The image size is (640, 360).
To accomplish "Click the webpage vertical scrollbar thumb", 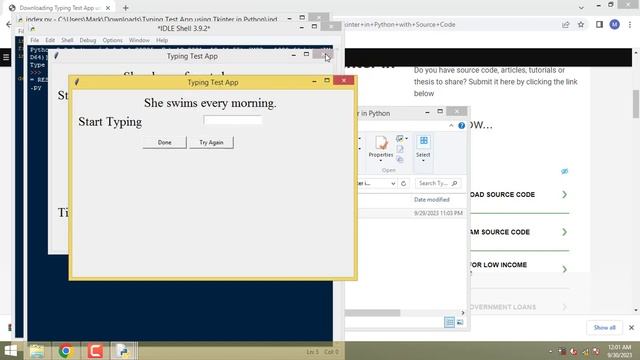I will (636, 104).
